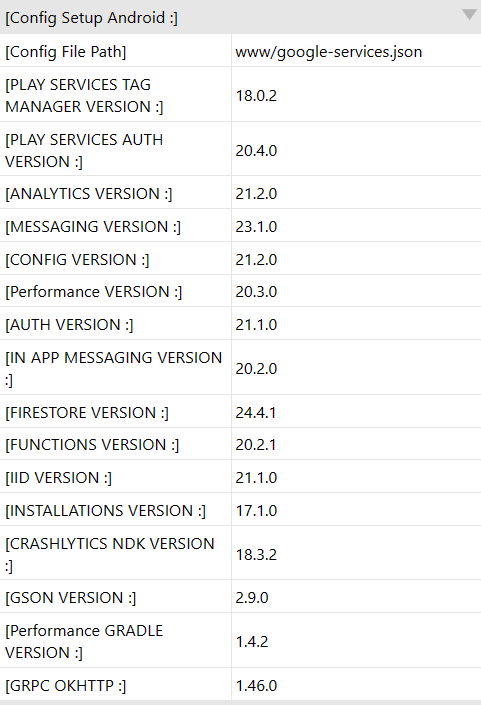Edit In App Messaging version value
Viewport: 481px width, 705px height.
point(356,368)
